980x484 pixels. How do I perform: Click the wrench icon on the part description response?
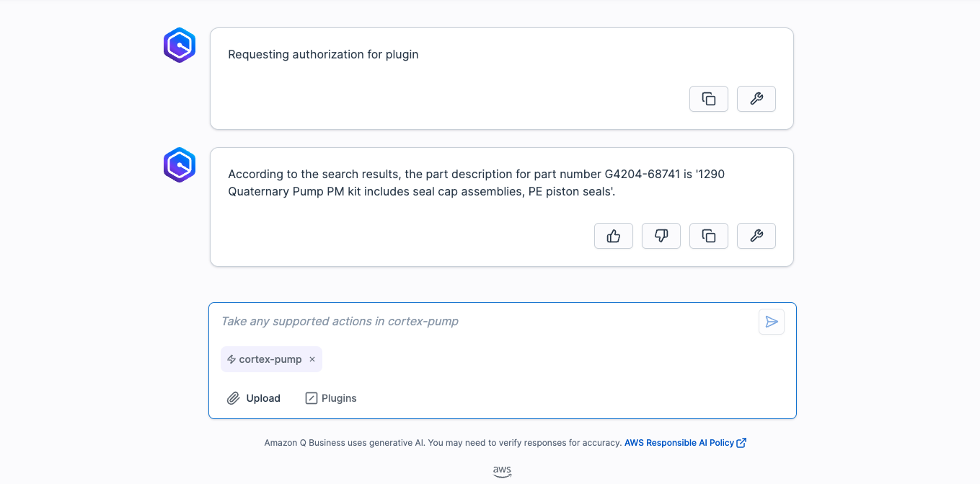coord(756,236)
